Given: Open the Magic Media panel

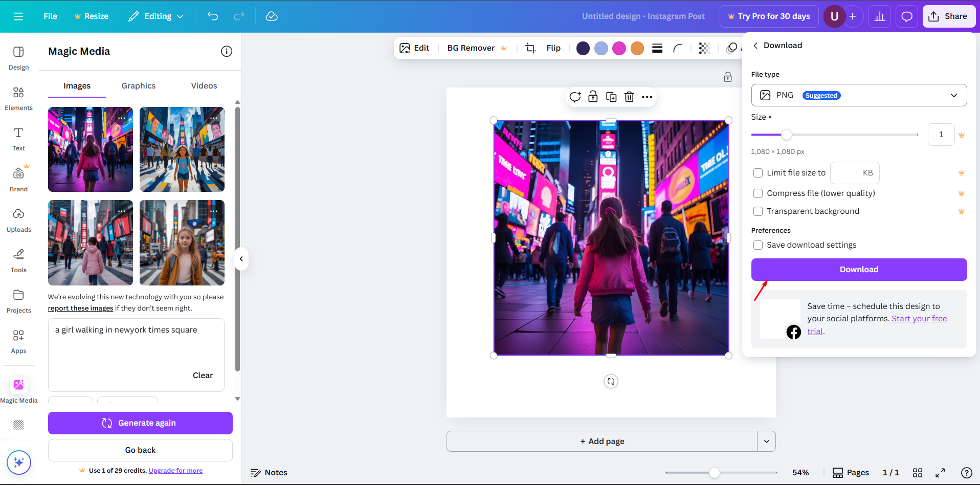Looking at the screenshot, I should coord(18,389).
